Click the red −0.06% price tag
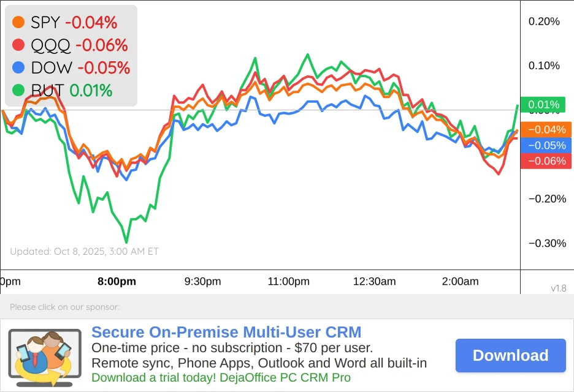Screen dimensions: 574x392 [x=546, y=161]
